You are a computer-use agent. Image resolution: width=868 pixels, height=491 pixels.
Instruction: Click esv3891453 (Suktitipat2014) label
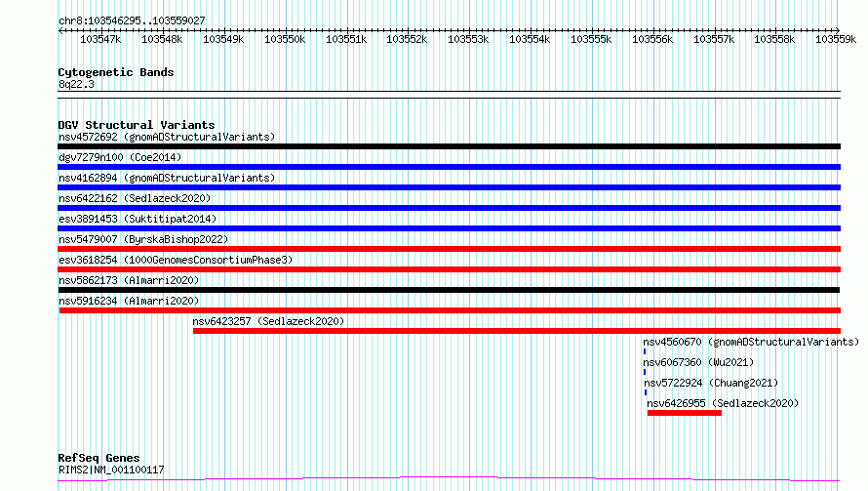tap(138, 219)
